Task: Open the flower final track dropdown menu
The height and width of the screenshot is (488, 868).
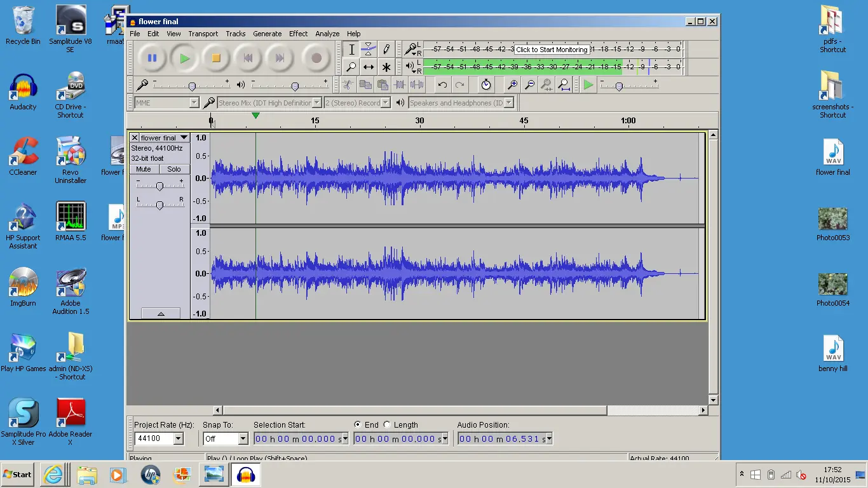Action: [165, 138]
